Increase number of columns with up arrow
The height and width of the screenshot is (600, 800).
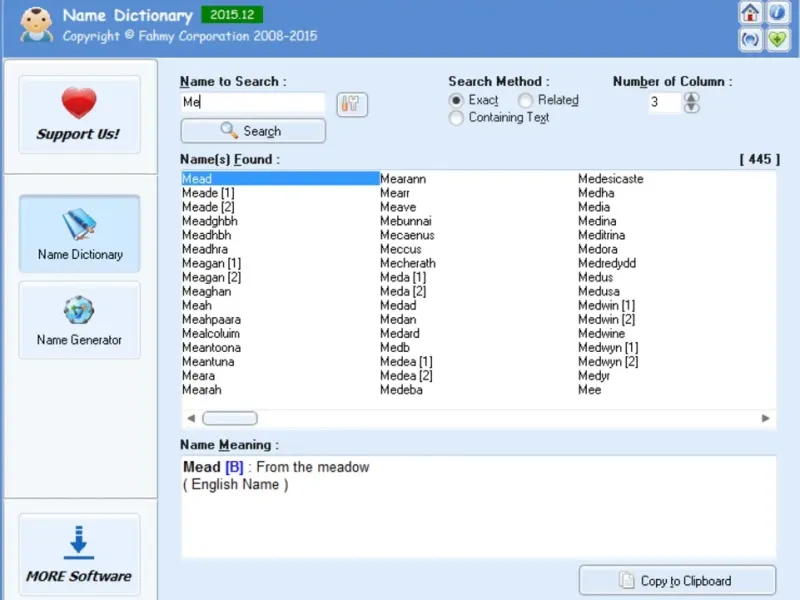point(691,97)
